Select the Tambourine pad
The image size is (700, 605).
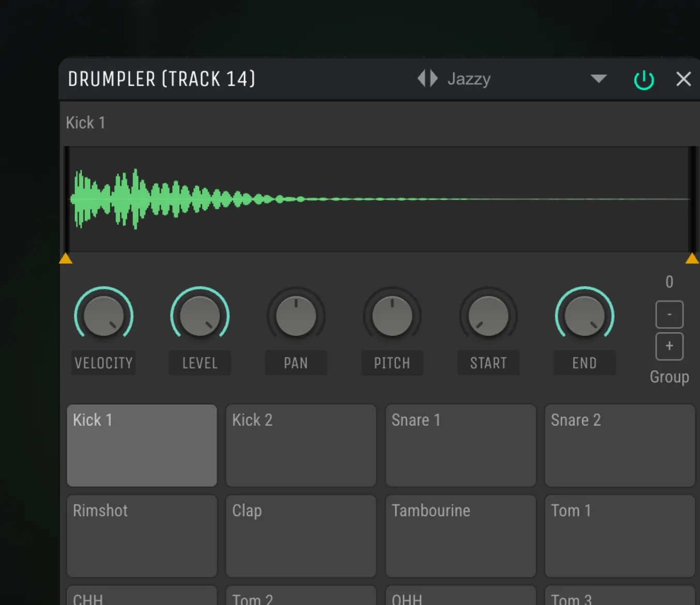pos(461,536)
